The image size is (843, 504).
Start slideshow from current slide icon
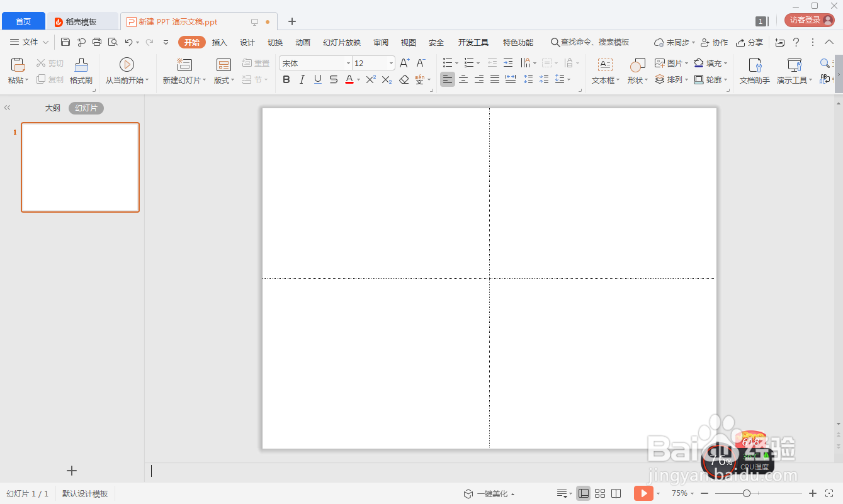127,65
